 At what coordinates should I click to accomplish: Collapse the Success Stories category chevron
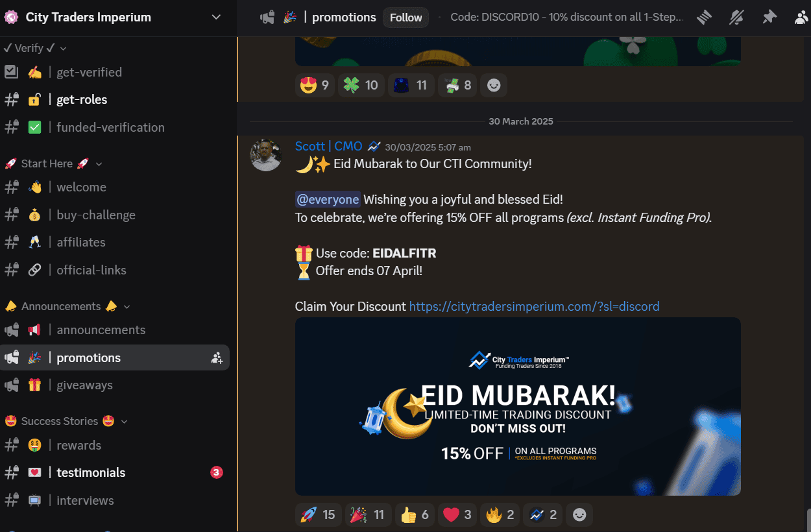tap(124, 421)
